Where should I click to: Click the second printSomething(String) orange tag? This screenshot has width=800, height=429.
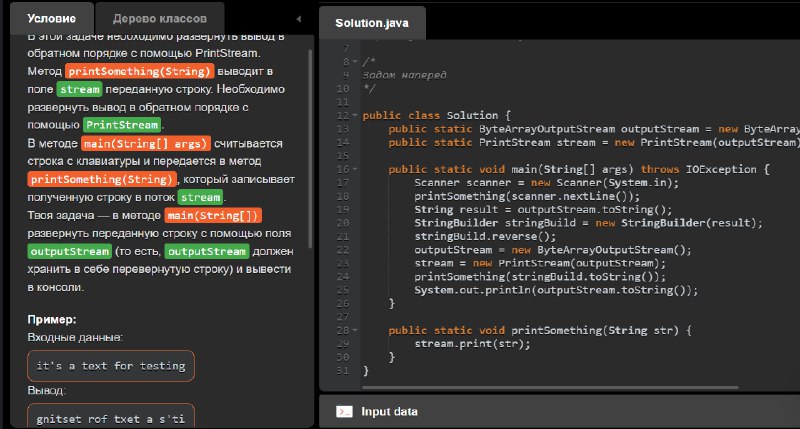coord(102,180)
